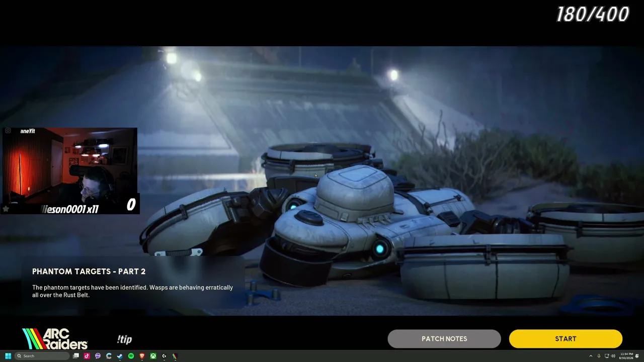Click the "180/400" counter text
This screenshot has width=644, height=362.
click(593, 15)
